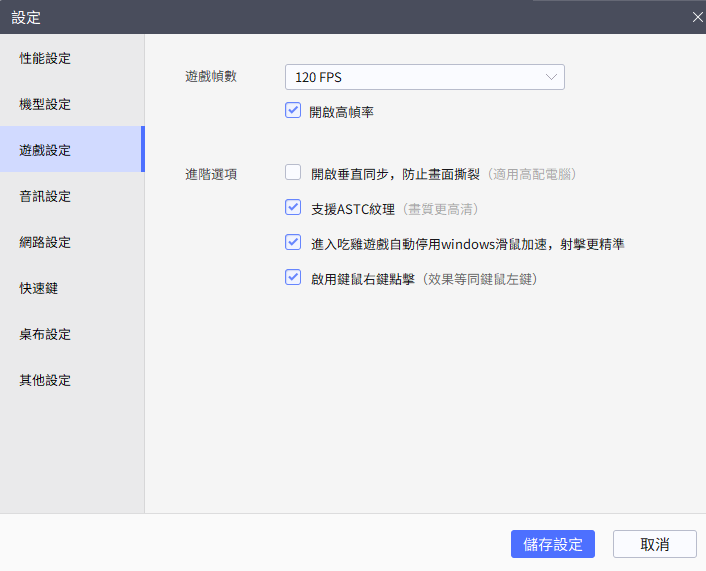706x571 pixels.
Task: Open 其他設定 in sidebar
Action: 46,380
